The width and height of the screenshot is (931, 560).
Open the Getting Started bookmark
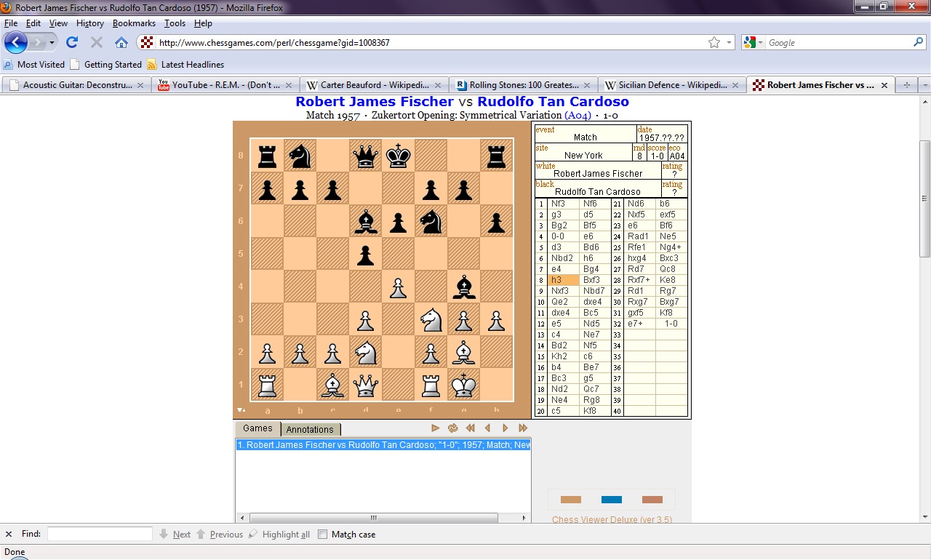(x=106, y=65)
